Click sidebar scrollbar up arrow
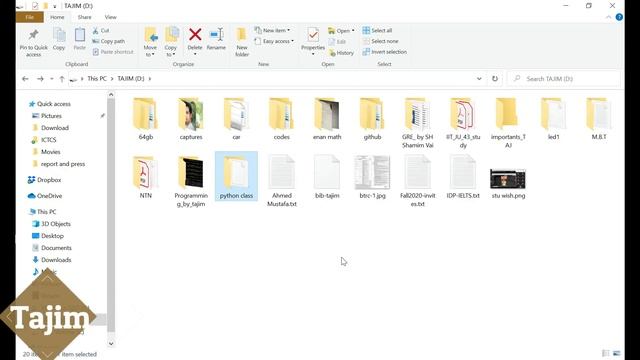Viewport: 640px width, 360px height. [111, 95]
